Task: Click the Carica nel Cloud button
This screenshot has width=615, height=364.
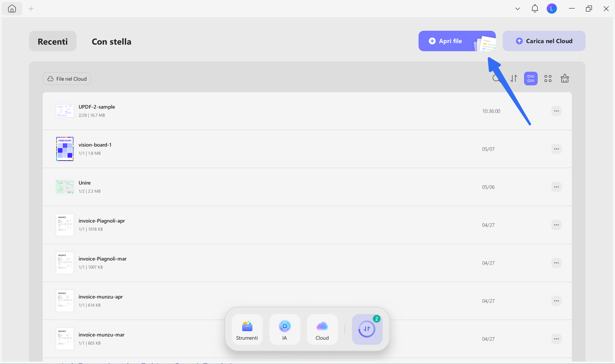Action: point(544,41)
